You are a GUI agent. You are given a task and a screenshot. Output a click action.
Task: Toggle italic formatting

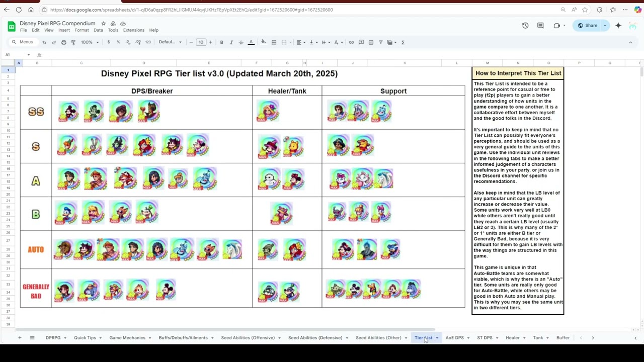pyautogui.click(x=231, y=42)
